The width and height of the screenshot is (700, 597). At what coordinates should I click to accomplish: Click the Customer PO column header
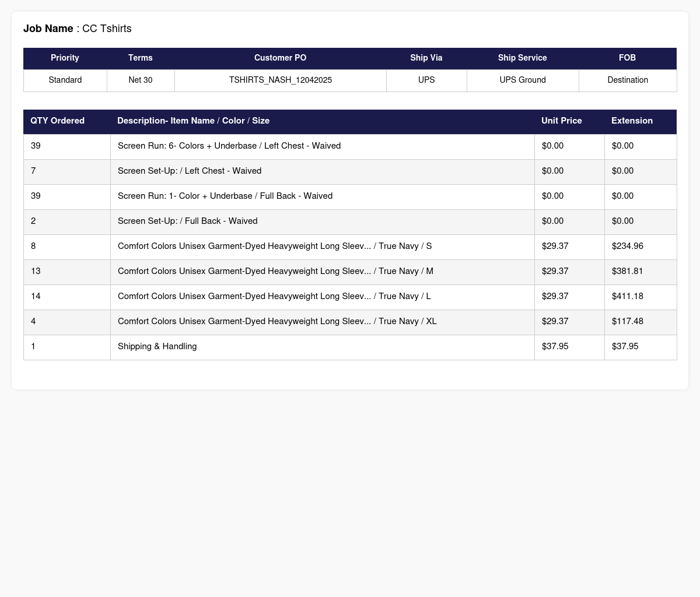[280, 58]
